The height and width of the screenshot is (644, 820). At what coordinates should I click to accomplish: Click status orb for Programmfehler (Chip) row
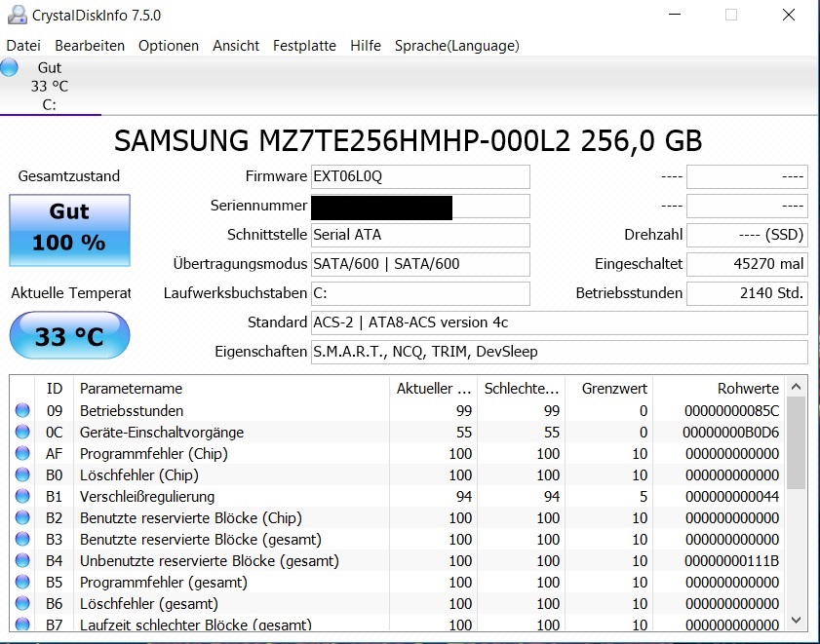tap(22, 453)
